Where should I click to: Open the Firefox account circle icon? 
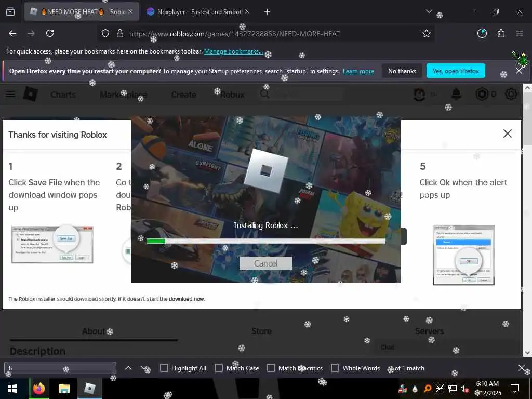(482, 33)
